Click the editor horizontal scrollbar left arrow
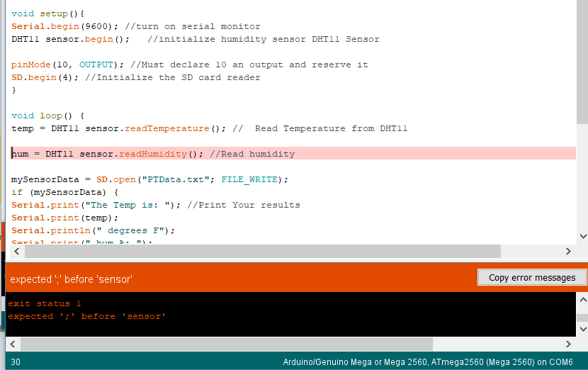 pos(16,251)
